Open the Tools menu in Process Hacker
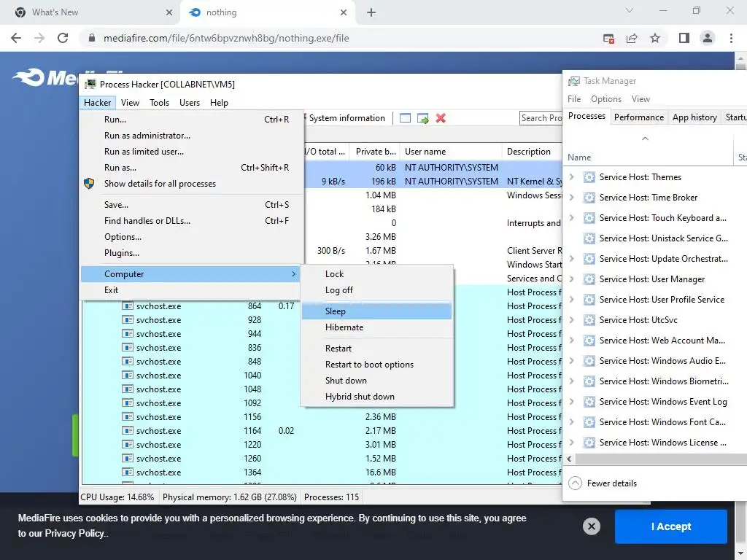This screenshot has height=560, width=747. pos(159,103)
